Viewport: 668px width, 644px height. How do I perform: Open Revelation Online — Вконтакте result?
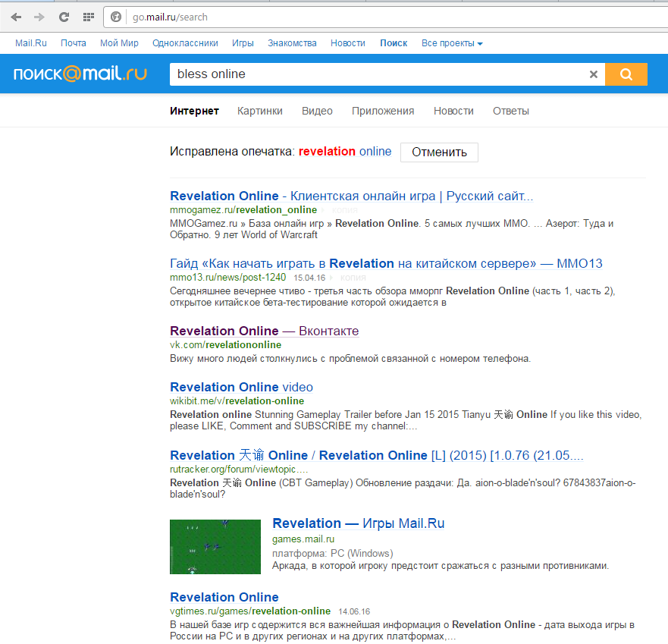265,331
